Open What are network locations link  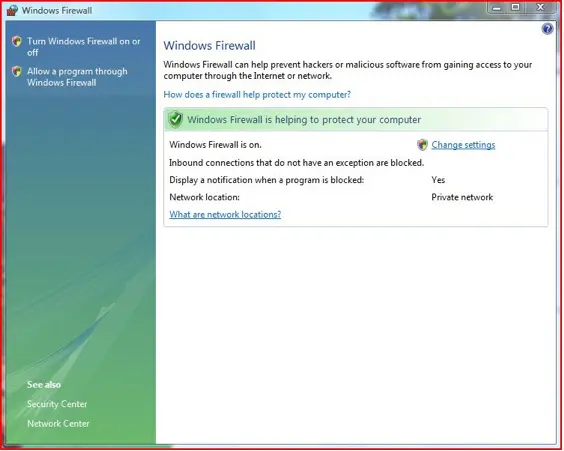pos(225,214)
